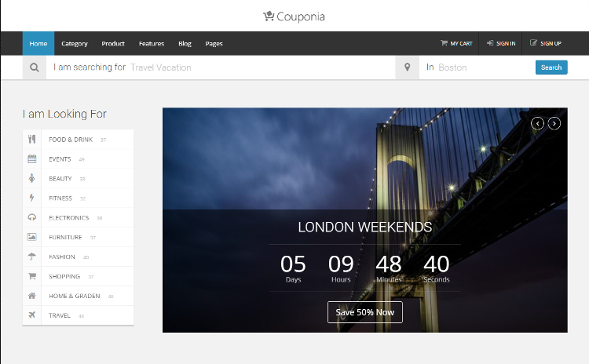Click the blue Search button

(x=551, y=67)
